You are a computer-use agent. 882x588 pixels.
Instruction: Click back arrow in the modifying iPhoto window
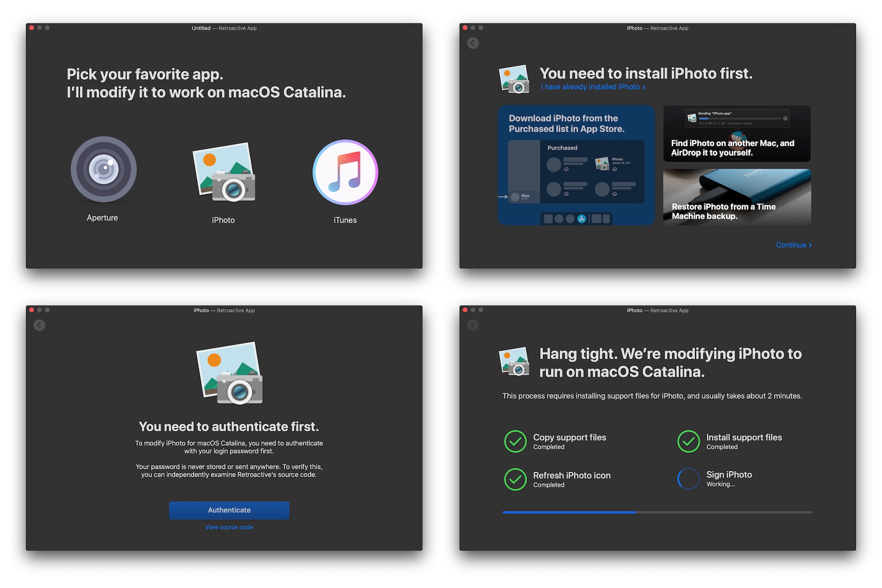coord(473,325)
